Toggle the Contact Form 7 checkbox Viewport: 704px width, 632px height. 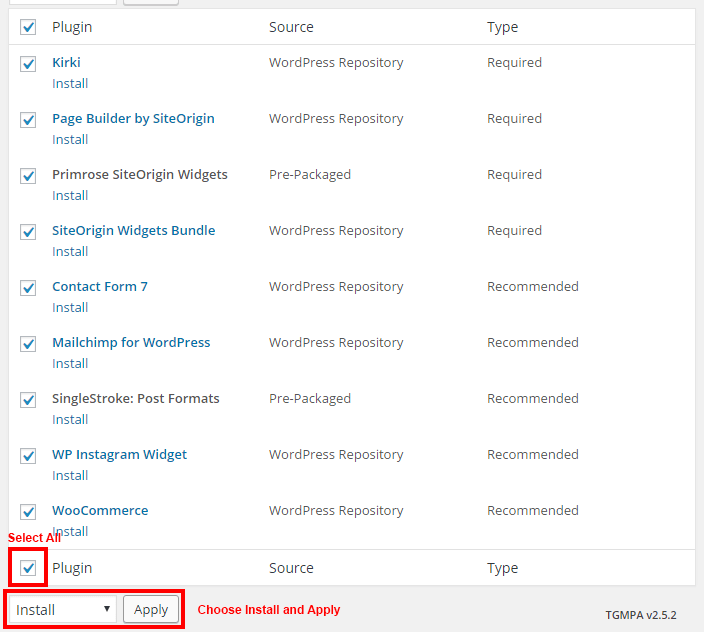[28, 288]
